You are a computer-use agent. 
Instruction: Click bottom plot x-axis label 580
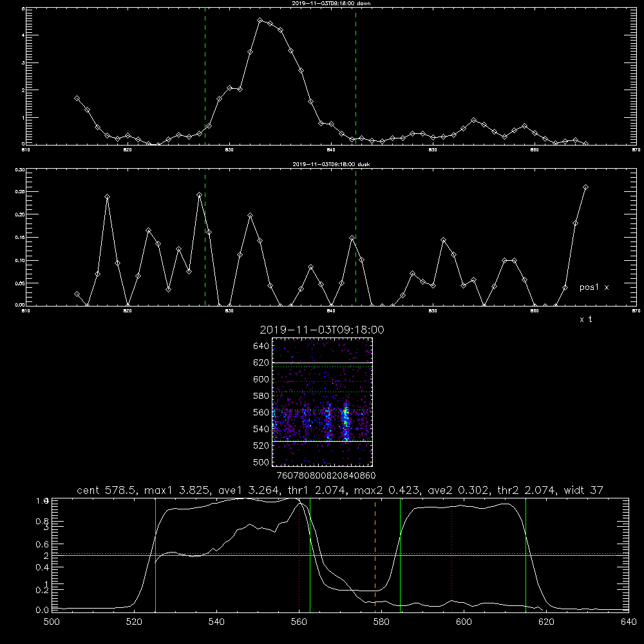point(381,622)
